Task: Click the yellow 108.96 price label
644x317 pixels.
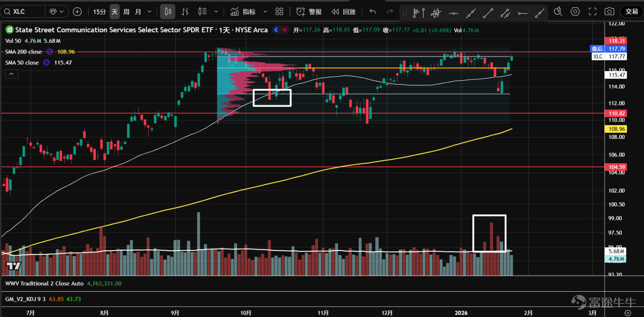Action: tap(616, 129)
